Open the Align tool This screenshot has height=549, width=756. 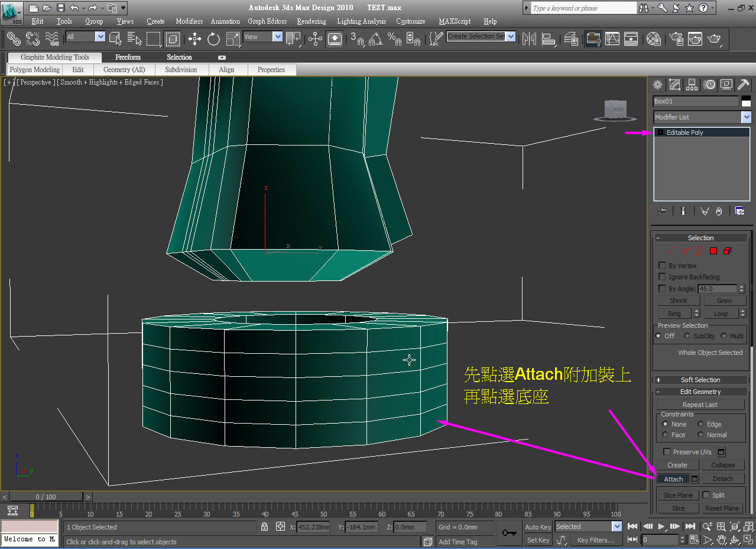[x=549, y=39]
